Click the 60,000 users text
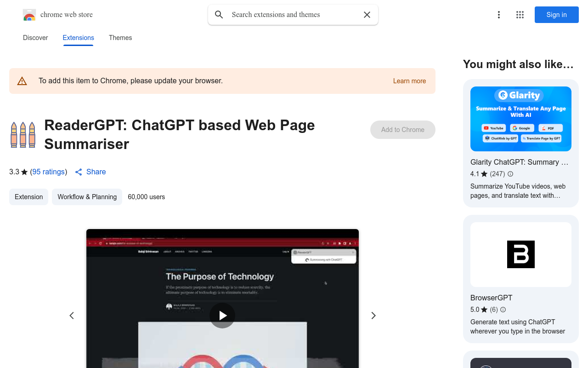Screen dimensions: 588x368 click(147, 197)
